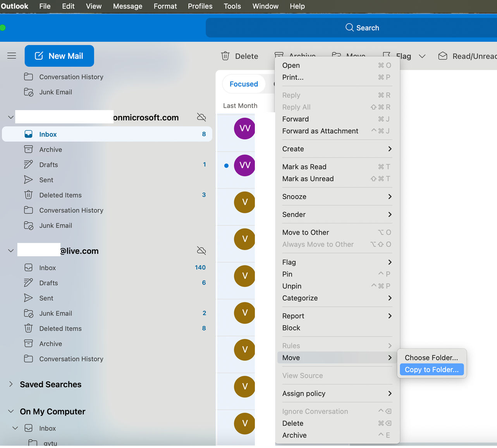Open the Message menu in the menu bar
The width and height of the screenshot is (497, 448).
tap(127, 6)
